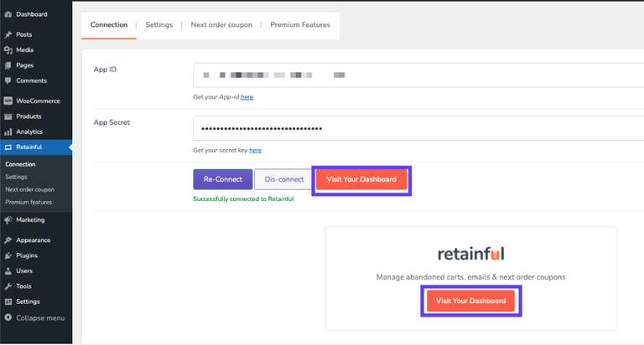
Task: Click the 'App Secret' label
Action: click(x=112, y=122)
